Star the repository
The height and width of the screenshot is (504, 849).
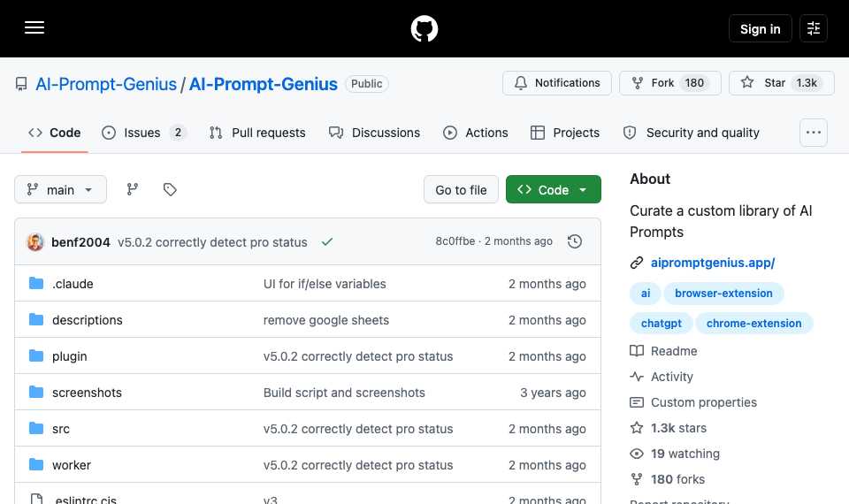(x=781, y=83)
